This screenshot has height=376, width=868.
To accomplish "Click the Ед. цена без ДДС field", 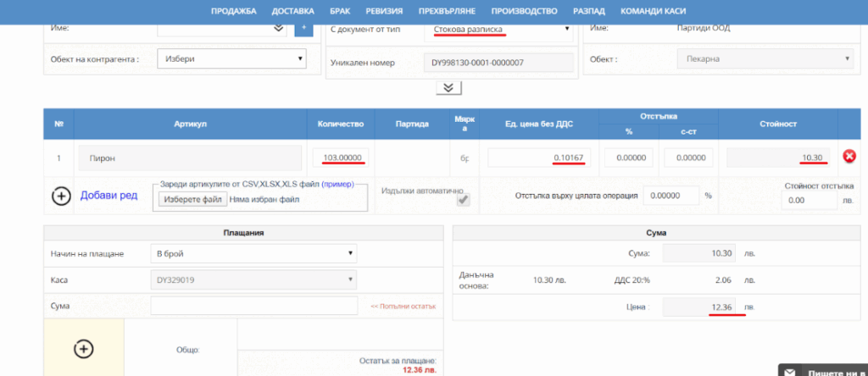I will click(x=542, y=157).
